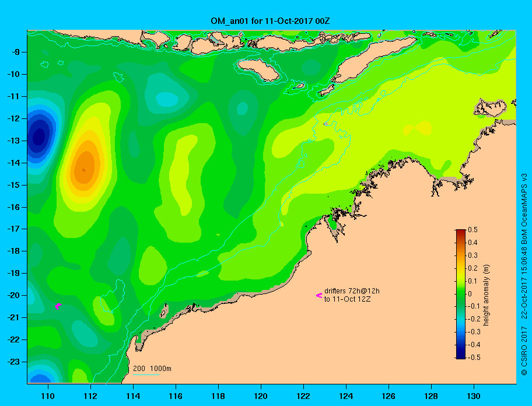Click the title 'OM_an01 for 11-Oct-2017 00Z'
Viewport: 532px width, 406px height.
(270, 21)
